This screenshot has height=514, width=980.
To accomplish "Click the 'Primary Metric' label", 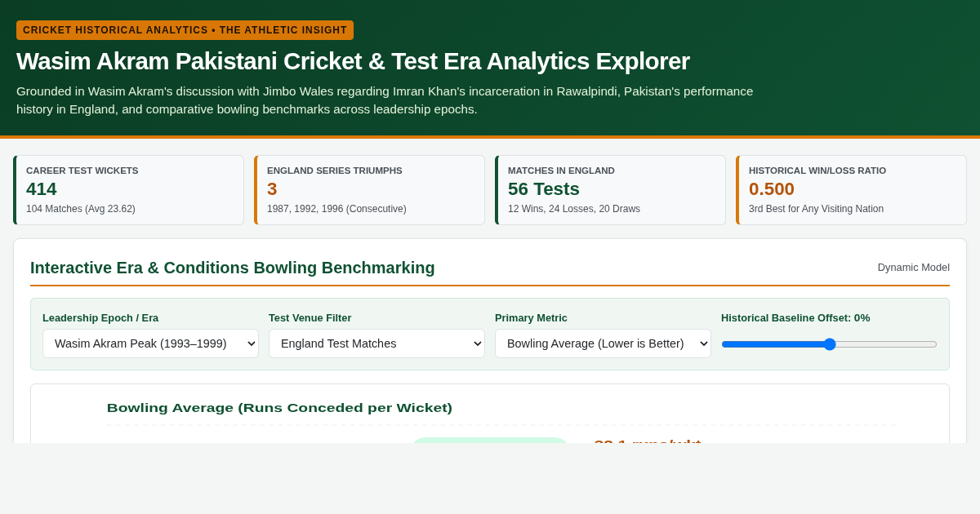I will coord(531,318).
